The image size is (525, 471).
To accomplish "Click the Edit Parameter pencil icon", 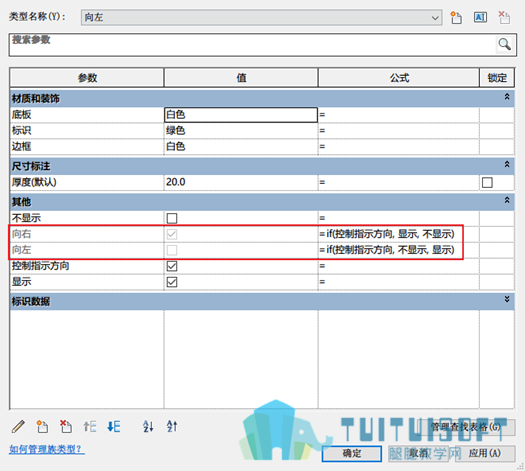I will [x=18, y=427].
